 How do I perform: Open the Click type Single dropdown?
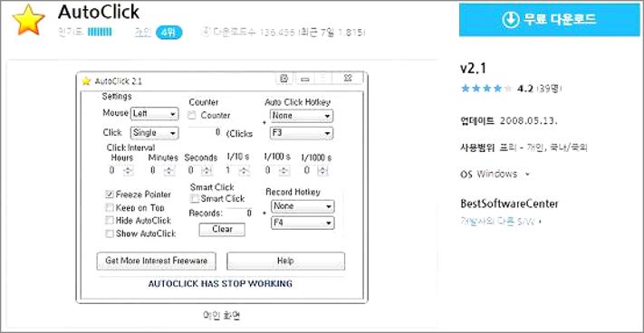click(x=154, y=133)
